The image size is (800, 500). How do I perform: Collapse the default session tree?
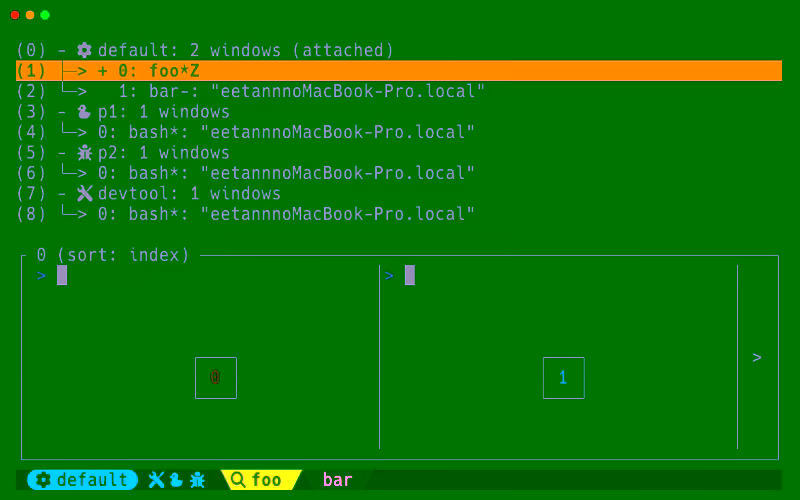[62, 50]
